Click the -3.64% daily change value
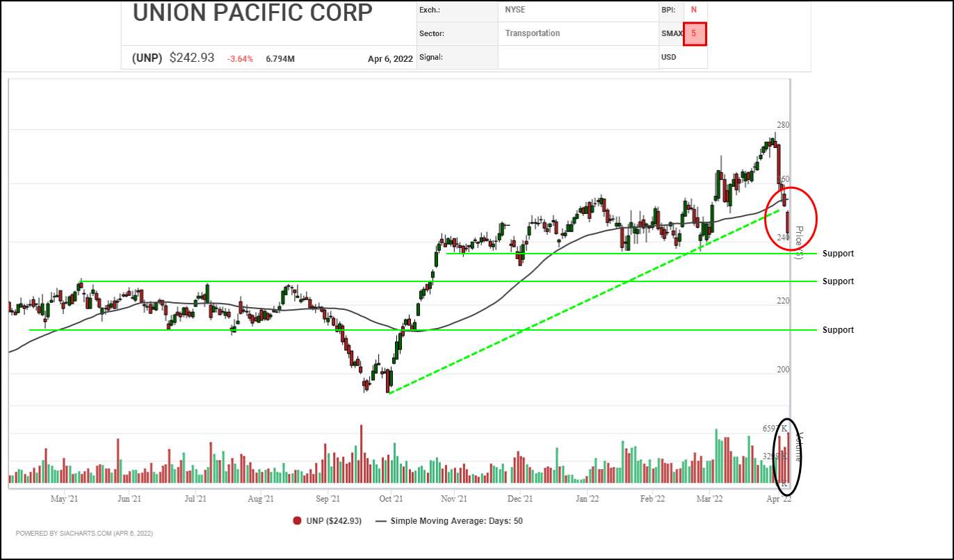Screen dimensions: 954x560 pos(240,59)
